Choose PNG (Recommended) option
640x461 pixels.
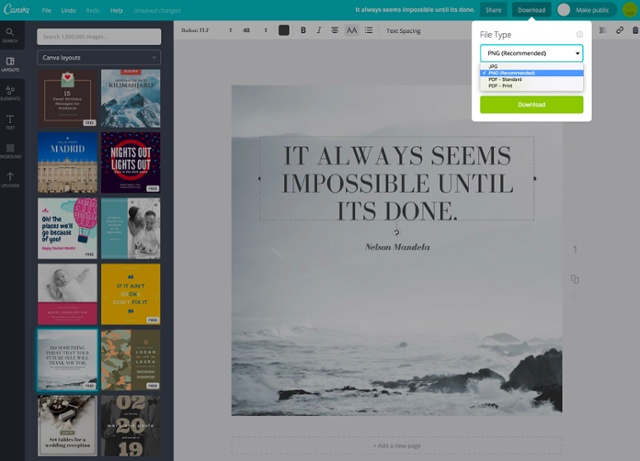tap(531, 73)
